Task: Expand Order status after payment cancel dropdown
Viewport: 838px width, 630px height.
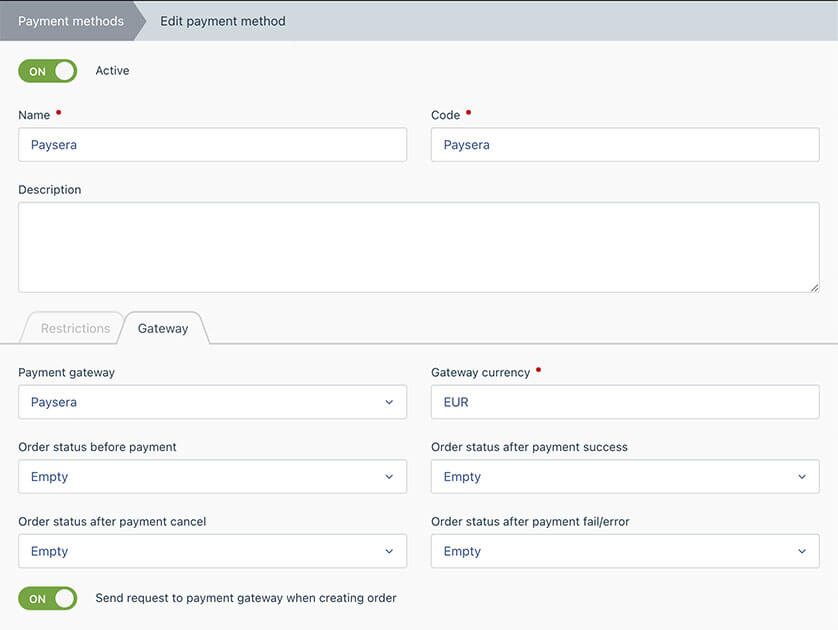Action: coord(213,551)
